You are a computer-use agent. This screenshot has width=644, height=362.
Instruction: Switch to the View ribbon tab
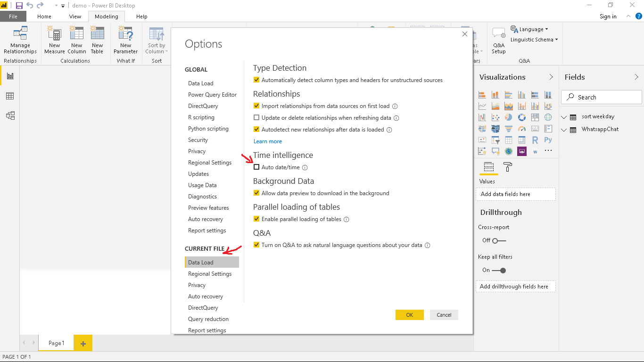coord(75,16)
